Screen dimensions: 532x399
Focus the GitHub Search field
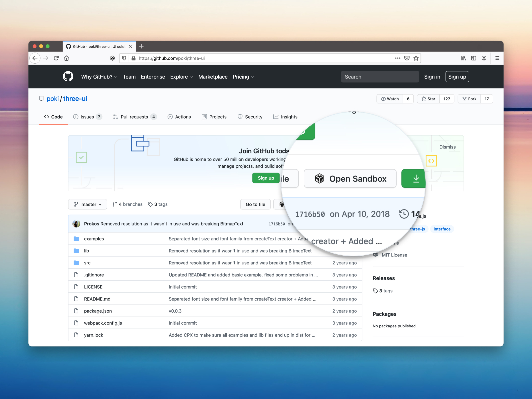click(380, 77)
